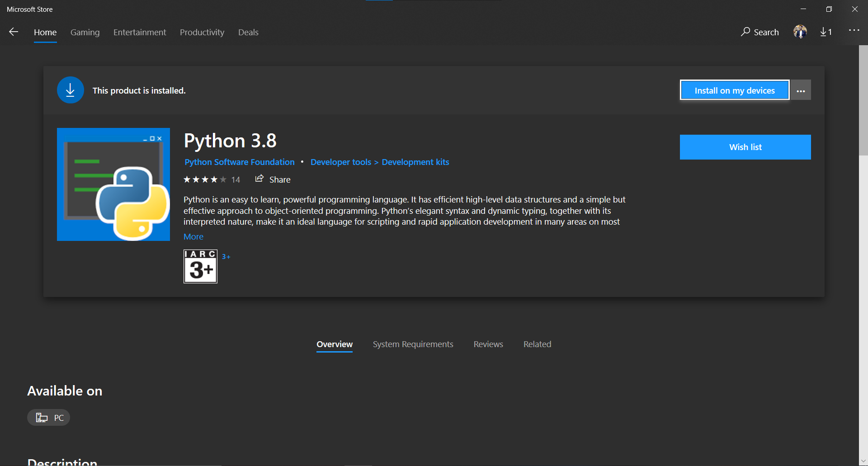Expand description with More link
Image resolution: width=868 pixels, height=466 pixels.
tap(193, 237)
